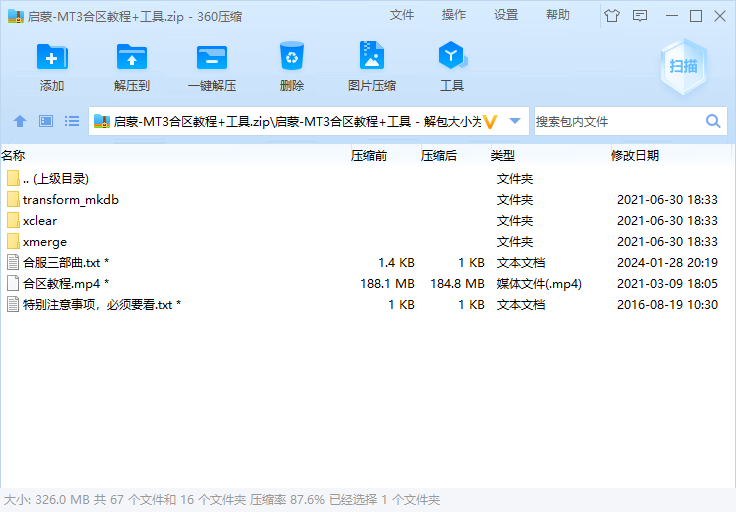The width and height of the screenshot is (736, 512).
Task: Click the '188.1 MB' size value
Action: point(387,284)
